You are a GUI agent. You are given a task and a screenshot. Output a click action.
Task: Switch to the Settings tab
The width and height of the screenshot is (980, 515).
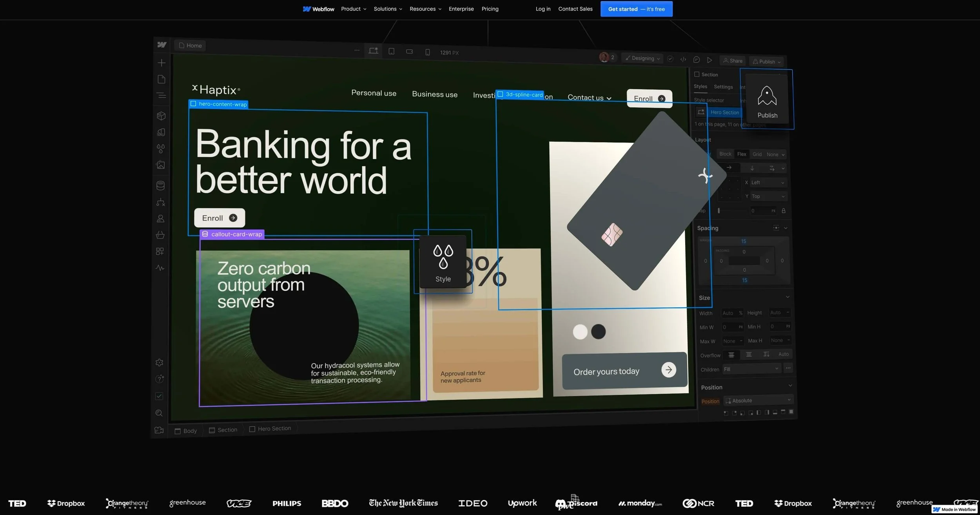coord(723,87)
